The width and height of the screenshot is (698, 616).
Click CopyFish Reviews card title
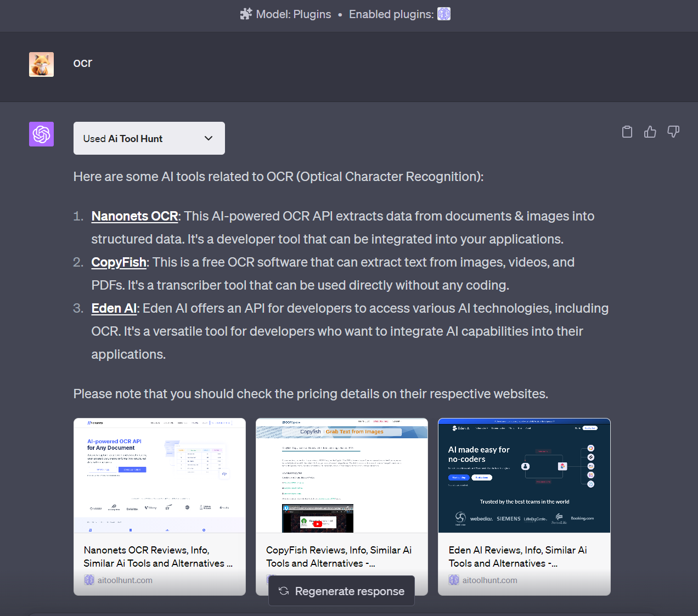pyautogui.click(x=339, y=557)
